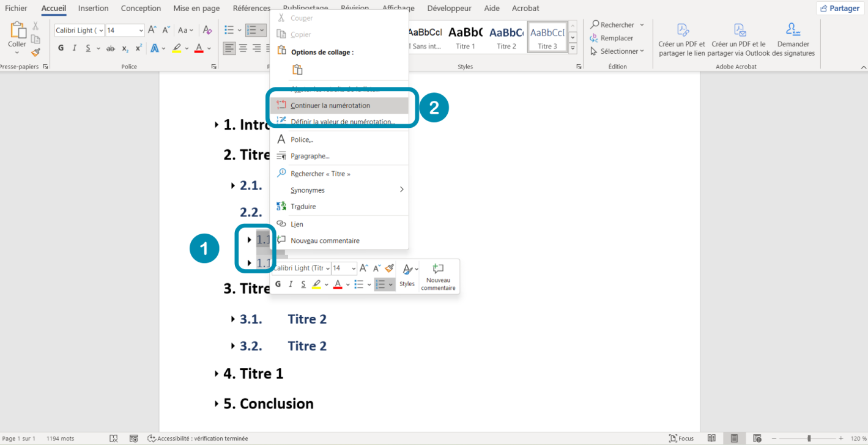Screen dimensions: 868x447
Task: Choose Continuer la numérotation in the context menu
Action: coord(330,105)
